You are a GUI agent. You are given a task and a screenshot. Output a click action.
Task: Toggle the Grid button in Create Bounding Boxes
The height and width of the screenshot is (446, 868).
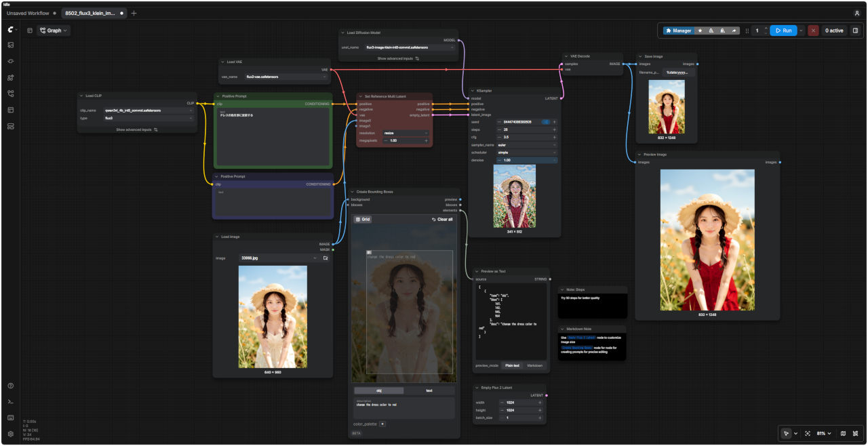363,220
